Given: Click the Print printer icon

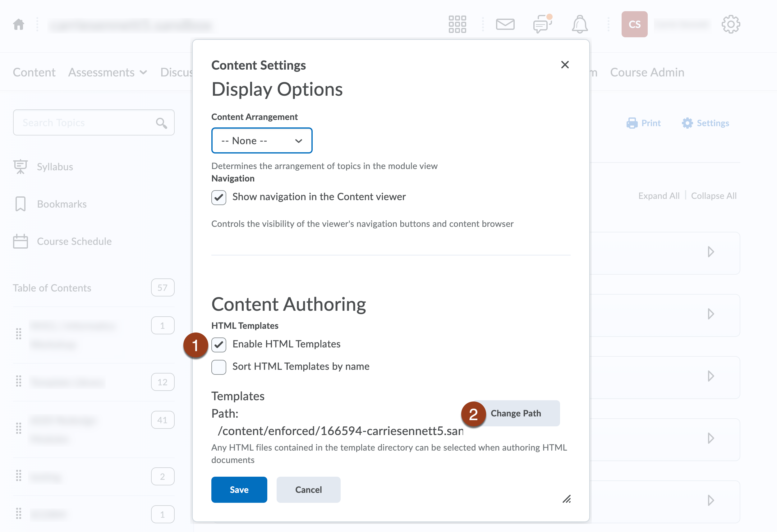Looking at the screenshot, I should click(x=632, y=123).
